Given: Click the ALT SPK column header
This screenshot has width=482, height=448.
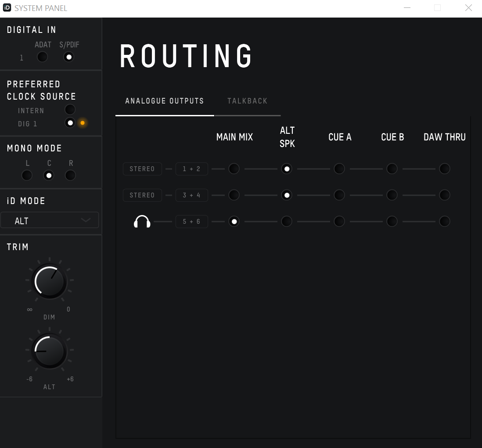Looking at the screenshot, I should (x=287, y=137).
